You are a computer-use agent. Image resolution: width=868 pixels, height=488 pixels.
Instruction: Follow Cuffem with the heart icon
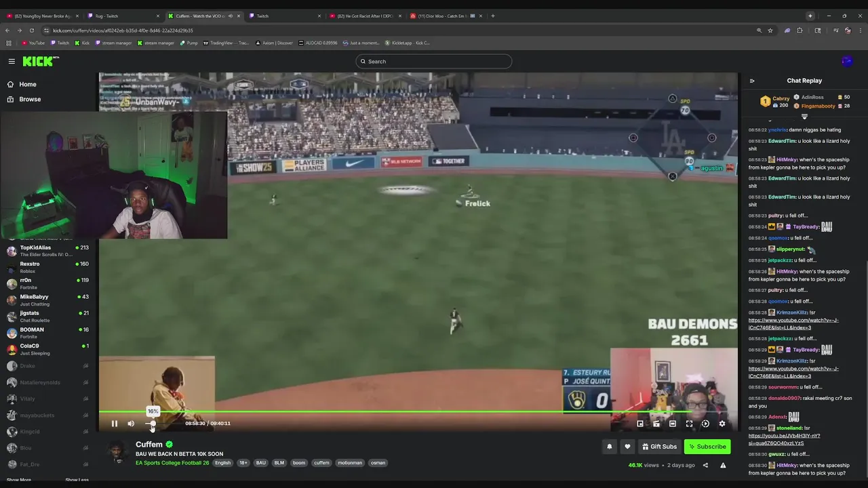[627, 447]
